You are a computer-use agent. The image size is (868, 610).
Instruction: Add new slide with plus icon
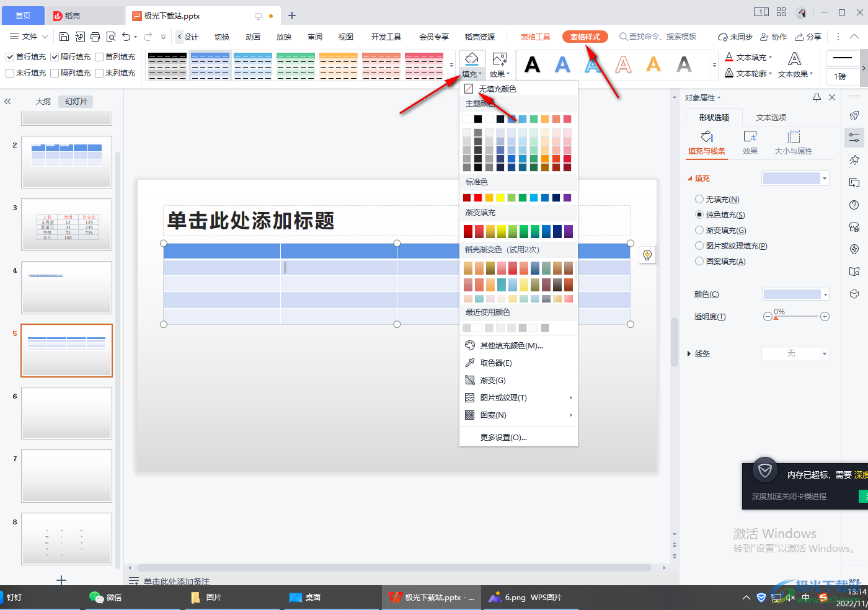click(61, 580)
